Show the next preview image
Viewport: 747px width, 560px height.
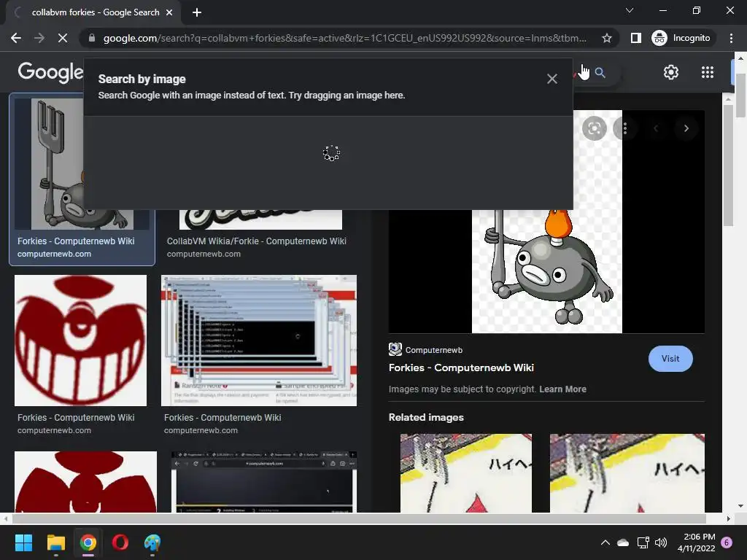point(686,128)
